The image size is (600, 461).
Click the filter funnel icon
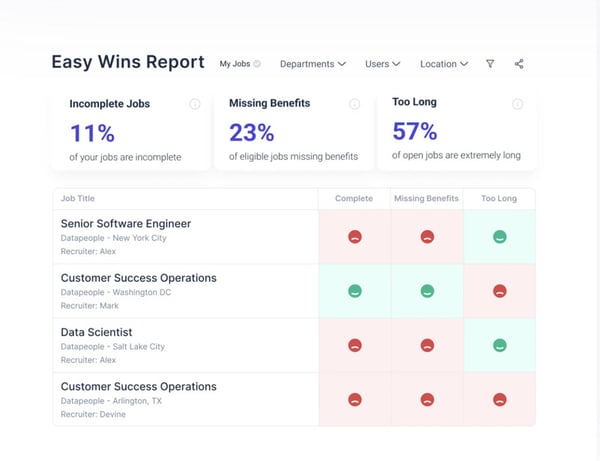490,64
